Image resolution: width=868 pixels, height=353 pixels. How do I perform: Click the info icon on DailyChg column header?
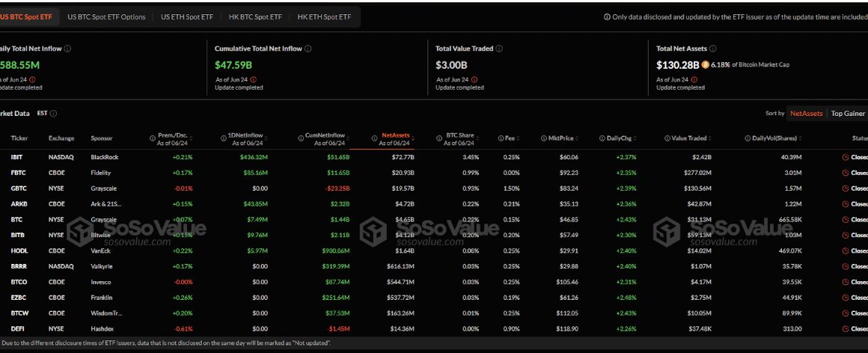[x=602, y=138]
